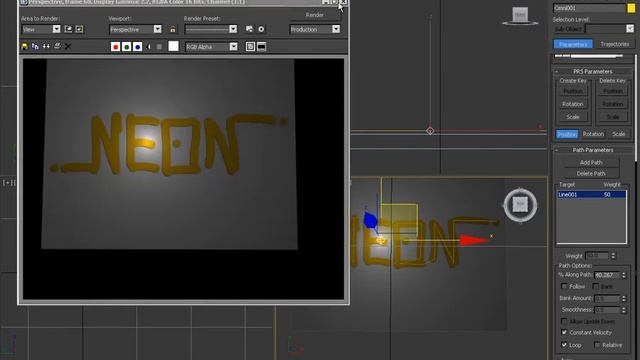Image resolution: width=640 pixels, height=360 pixels.
Task: Open Render Preset dropdown
Action: click(211, 29)
